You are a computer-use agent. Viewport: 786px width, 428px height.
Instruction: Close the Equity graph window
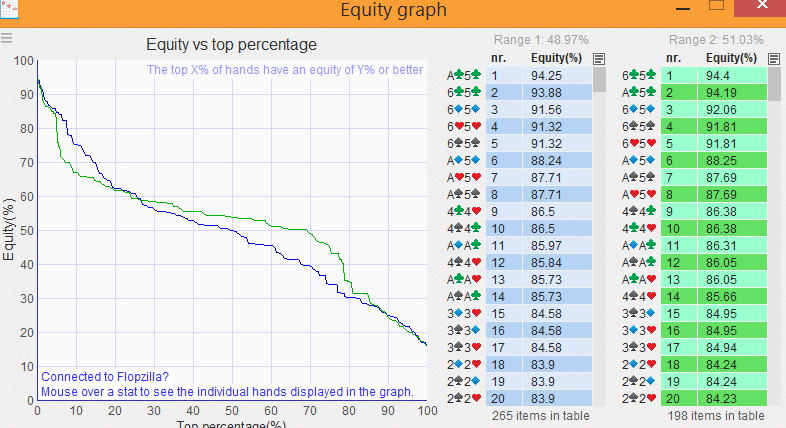(760, 7)
